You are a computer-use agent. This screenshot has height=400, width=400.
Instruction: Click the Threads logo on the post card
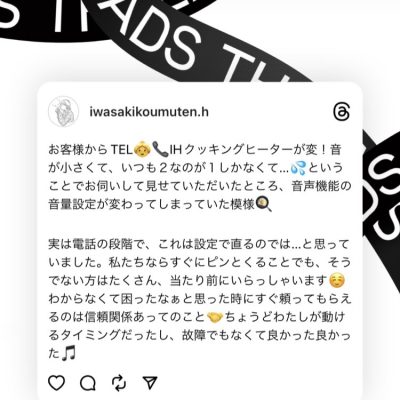(342, 112)
